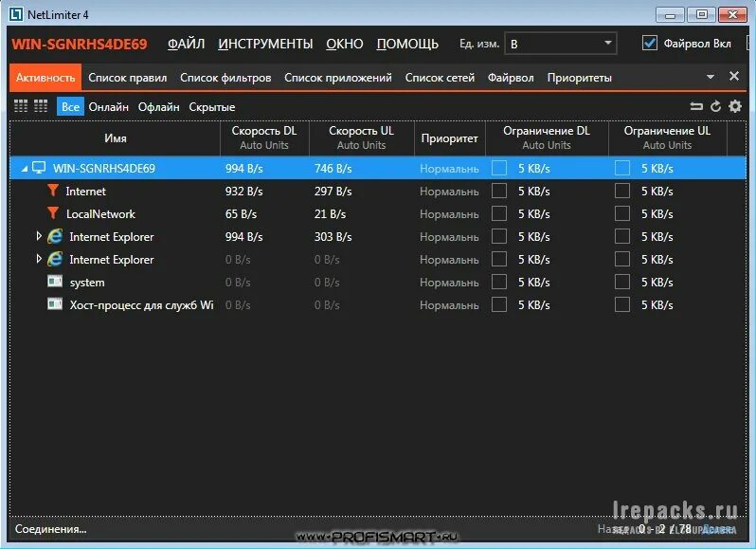The width and height of the screenshot is (756, 549).
Task: Switch to the first grid view icon
Action: coord(21,106)
